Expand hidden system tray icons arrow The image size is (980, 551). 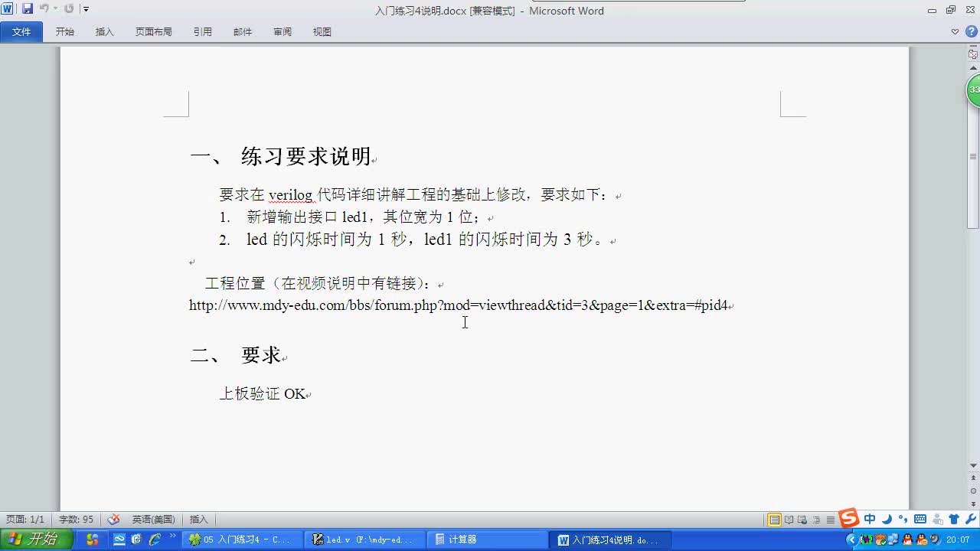851,540
